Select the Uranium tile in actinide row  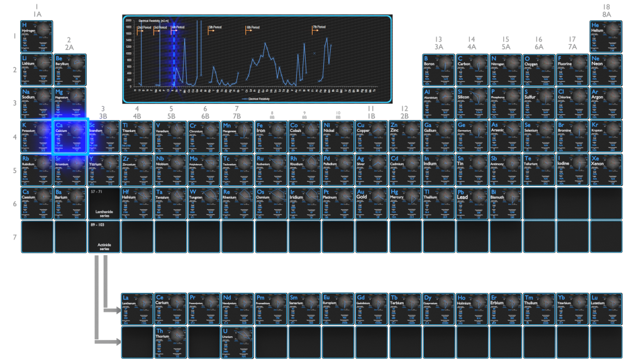[x=237, y=343]
